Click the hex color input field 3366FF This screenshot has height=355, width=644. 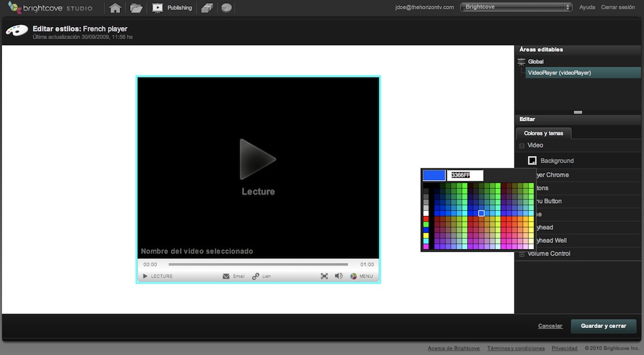click(465, 175)
